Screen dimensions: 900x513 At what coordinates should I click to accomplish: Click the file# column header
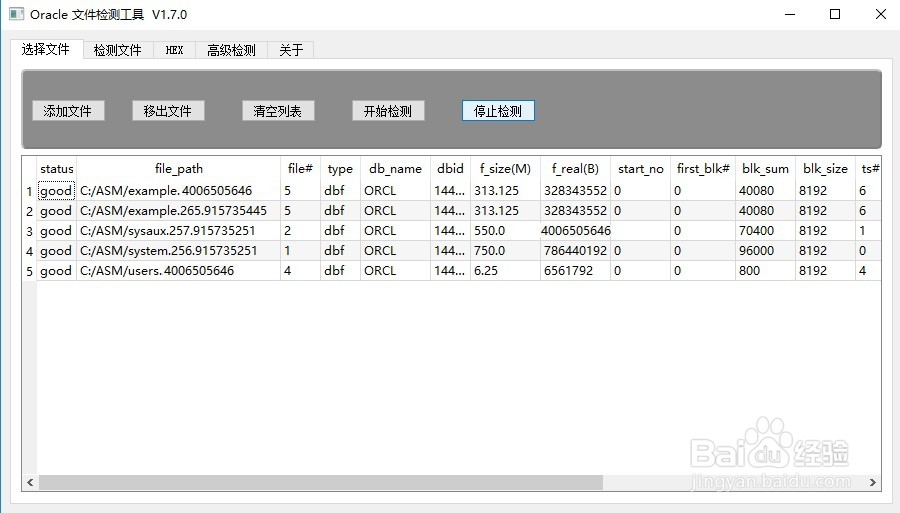[300, 169]
